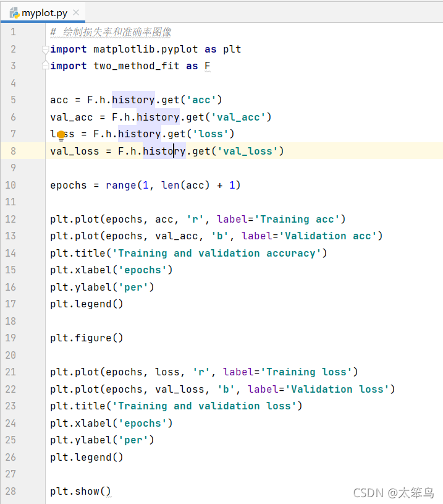Click the highlighted 'history' on line 7
Screen dimensions: 443x504
pyautogui.click(x=140, y=134)
